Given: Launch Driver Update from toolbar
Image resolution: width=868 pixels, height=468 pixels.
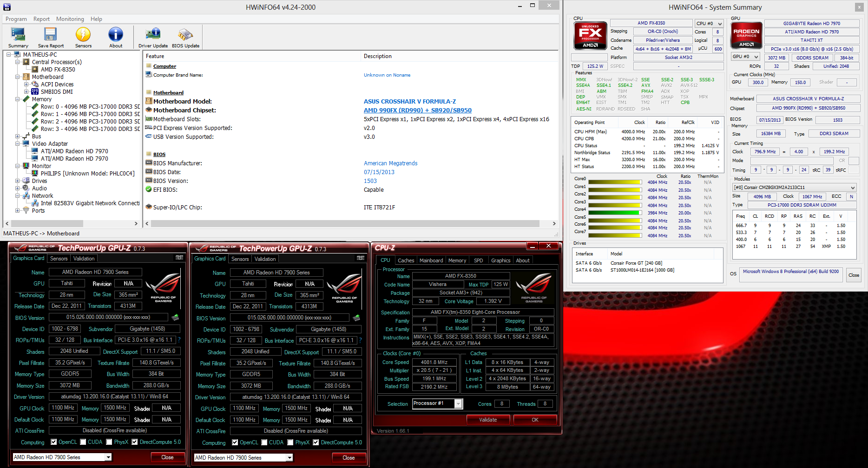Looking at the screenshot, I should coord(153,37).
